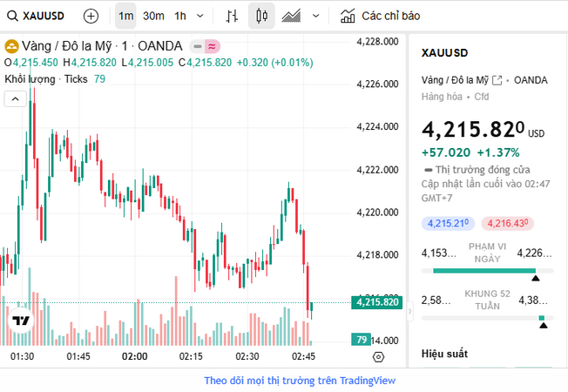This screenshot has width=568, height=392.
Task: Expand the timeframe interval dropdown
Action: pos(201,16)
